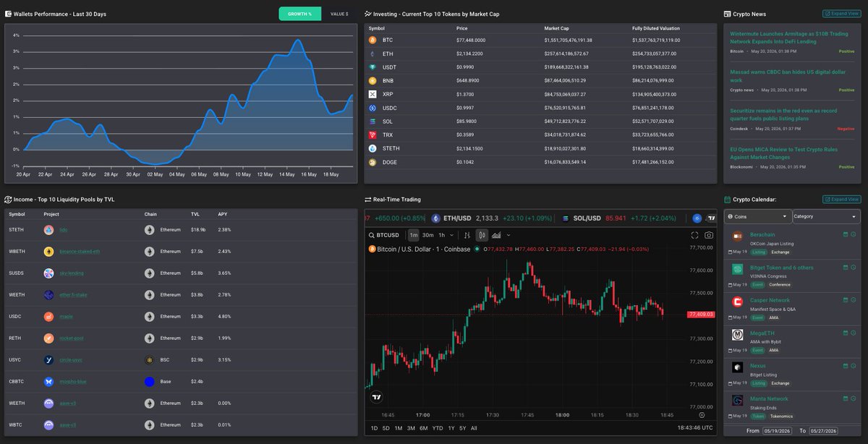Viewport: 868px width, 444px height.
Task: Set chart range to All
Action: [x=474, y=428]
